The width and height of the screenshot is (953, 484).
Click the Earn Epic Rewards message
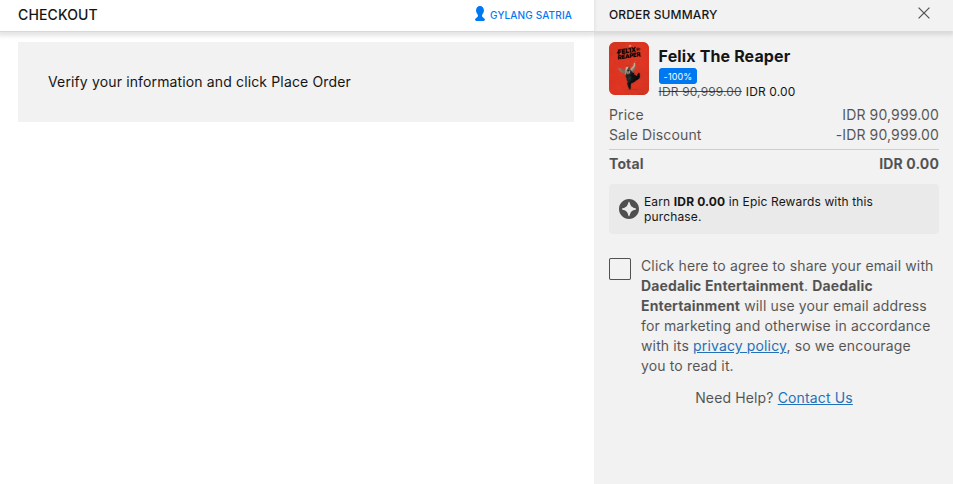coord(757,209)
